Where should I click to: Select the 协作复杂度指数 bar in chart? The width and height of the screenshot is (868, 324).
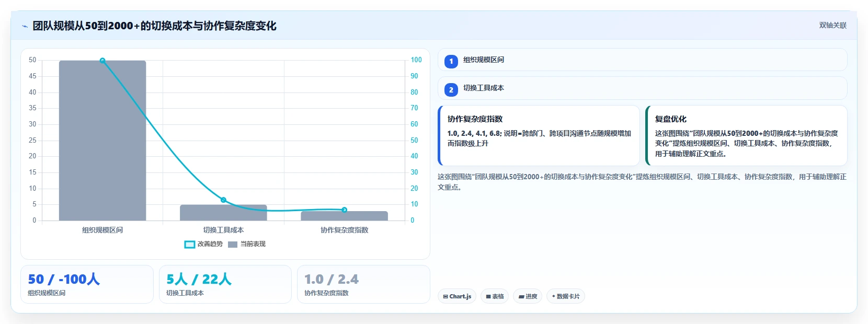[344, 216]
